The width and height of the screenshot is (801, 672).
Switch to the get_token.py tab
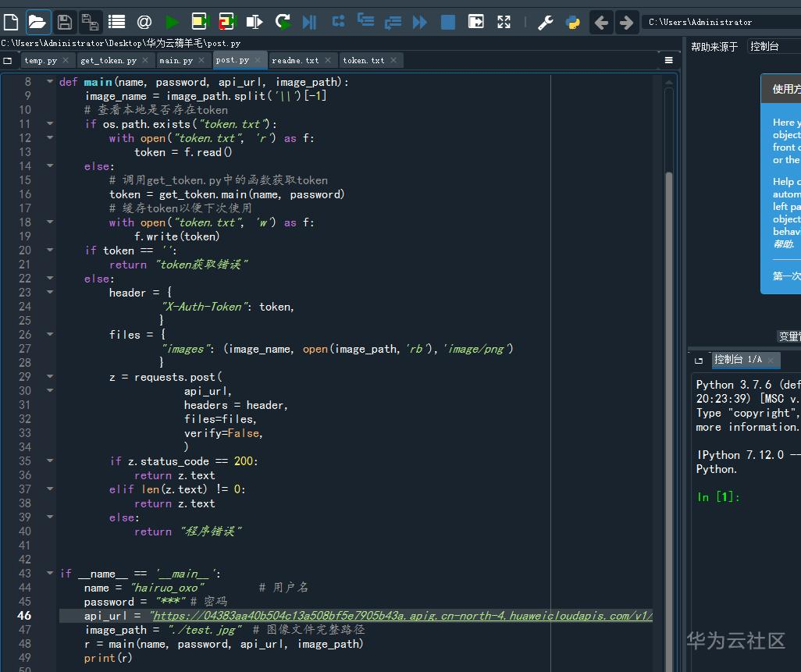click(108, 60)
